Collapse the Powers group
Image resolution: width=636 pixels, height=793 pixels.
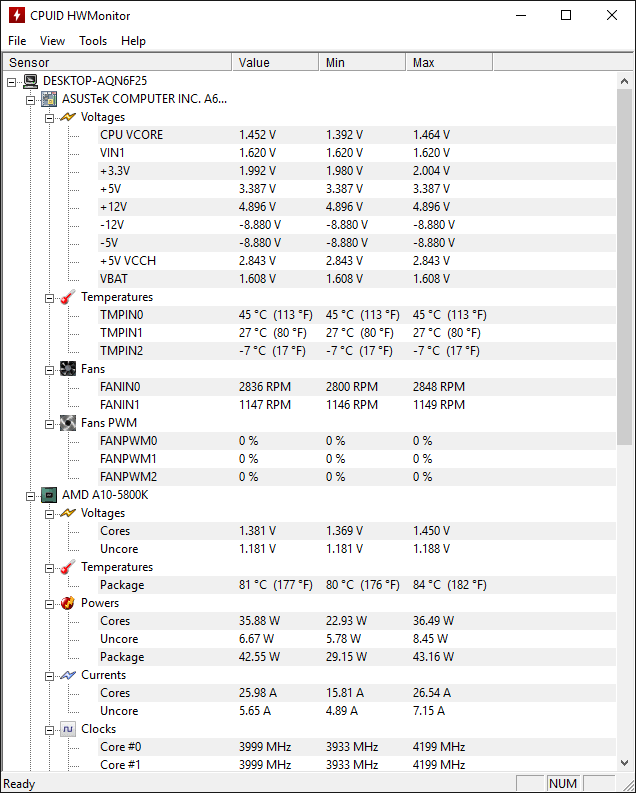[49, 604]
